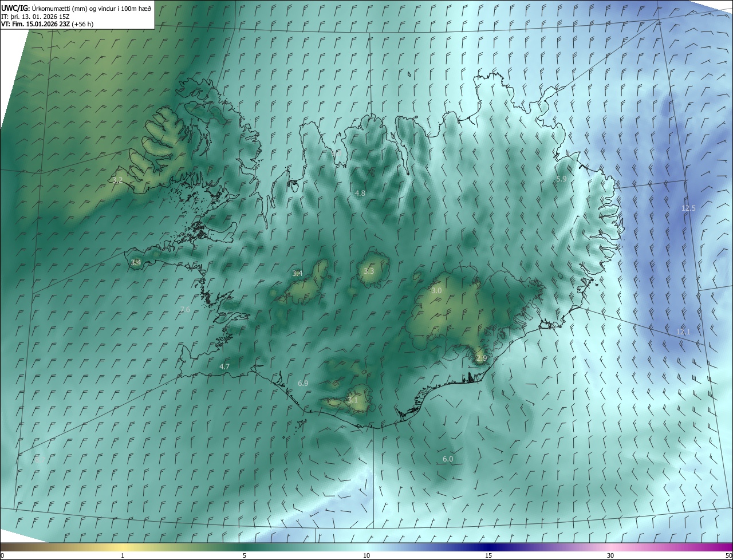The height and width of the screenshot is (560, 733).
Task: Click the 5.9 value in the northeast
Action: (561, 179)
